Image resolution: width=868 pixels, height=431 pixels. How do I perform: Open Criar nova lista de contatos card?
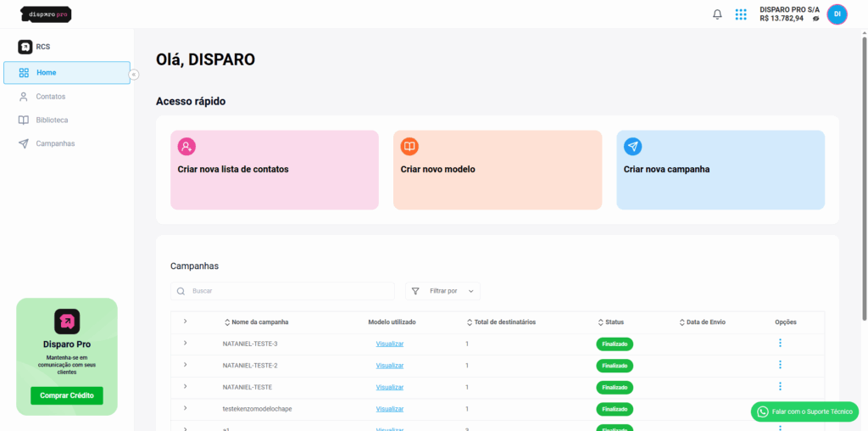(x=275, y=170)
